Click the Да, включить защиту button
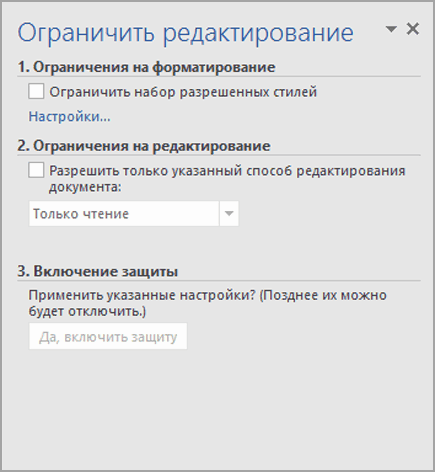Screen dimensions: 435x472 108,336
